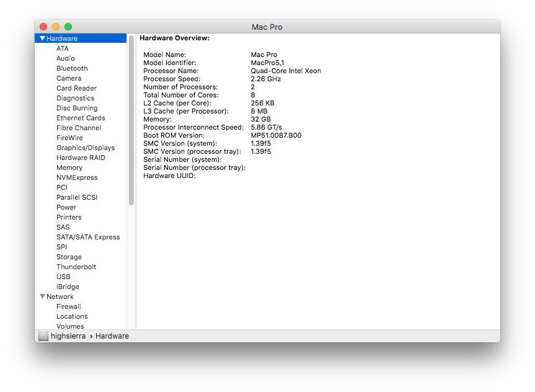This screenshot has height=392, width=535.
Task: Open Graphics/Displays information
Action: pos(86,148)
